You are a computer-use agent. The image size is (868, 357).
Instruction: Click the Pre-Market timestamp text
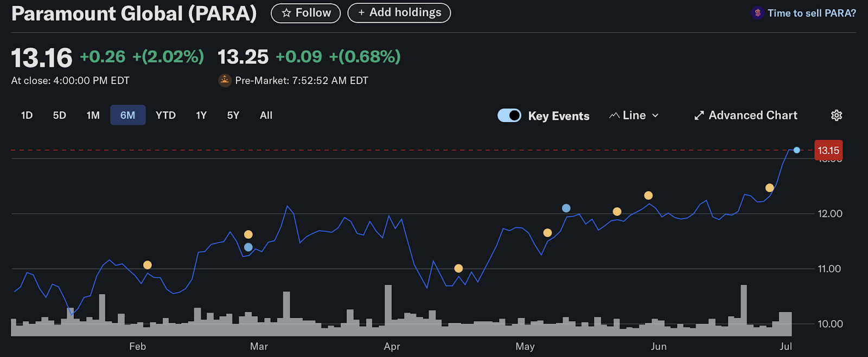302,81
